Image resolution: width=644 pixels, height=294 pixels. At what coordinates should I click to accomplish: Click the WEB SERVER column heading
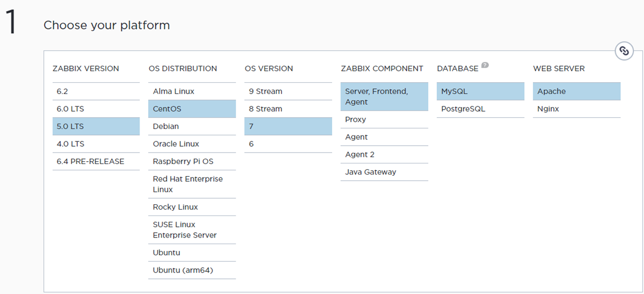559,69
